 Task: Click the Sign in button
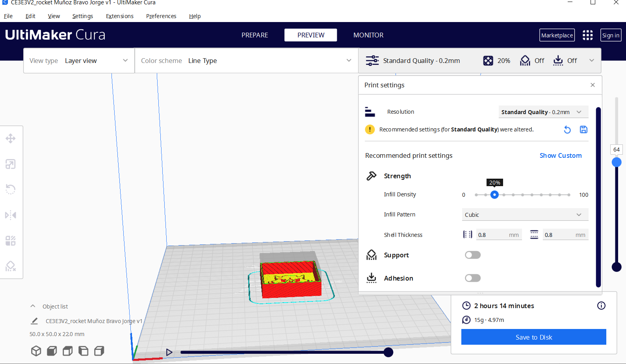tap(611, 35)
